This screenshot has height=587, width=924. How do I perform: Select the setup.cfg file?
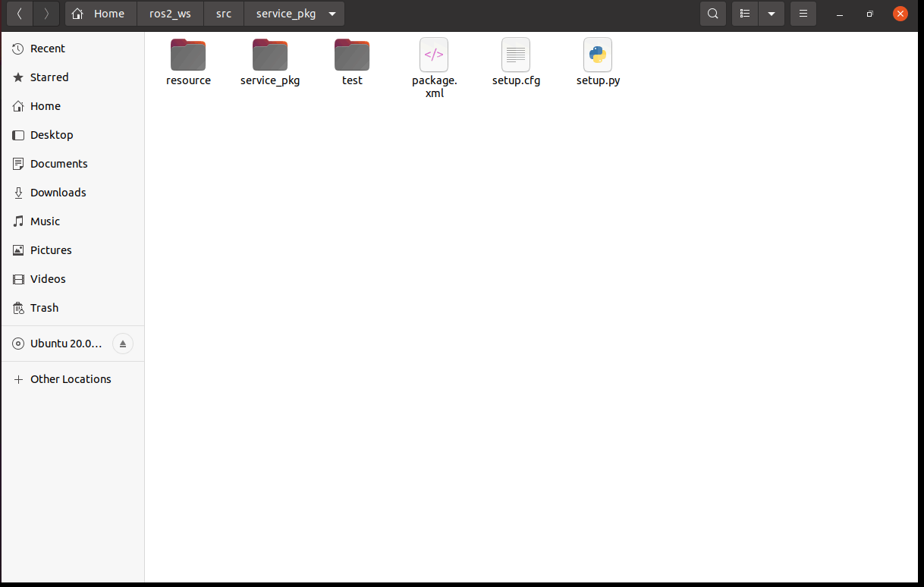[516, 56]
